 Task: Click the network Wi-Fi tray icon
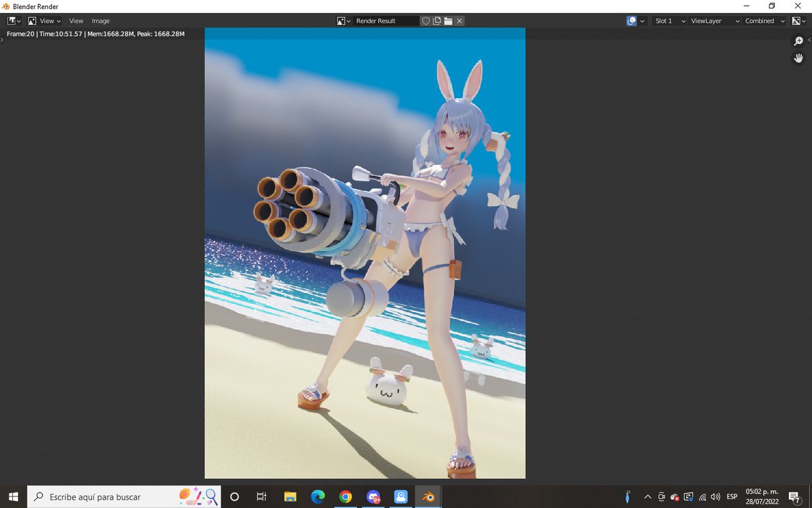(x=702, y=496)
